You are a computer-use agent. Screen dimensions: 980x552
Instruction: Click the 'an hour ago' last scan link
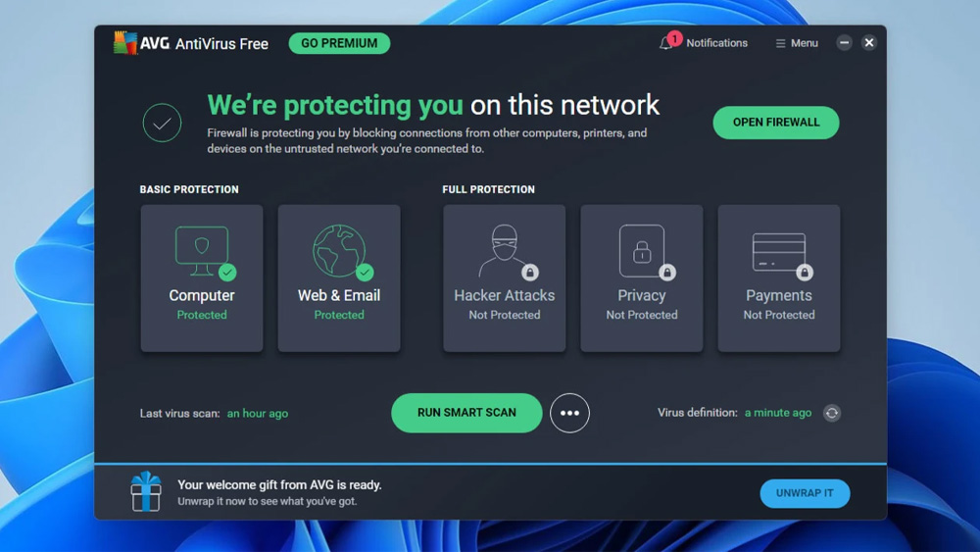(258, 413)
